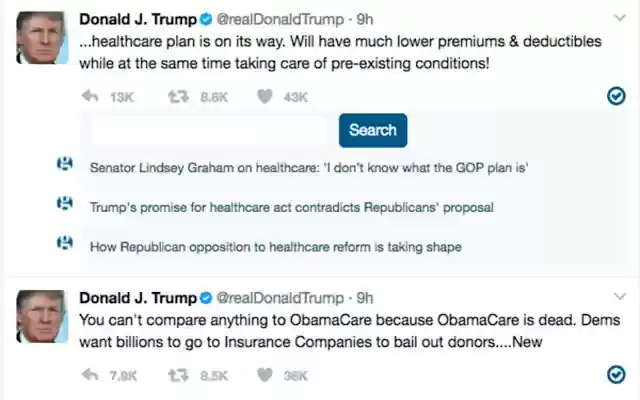Open Senator Lindsey Graham healthcare article
Screen dimensions: 640x400
point(309,168)
